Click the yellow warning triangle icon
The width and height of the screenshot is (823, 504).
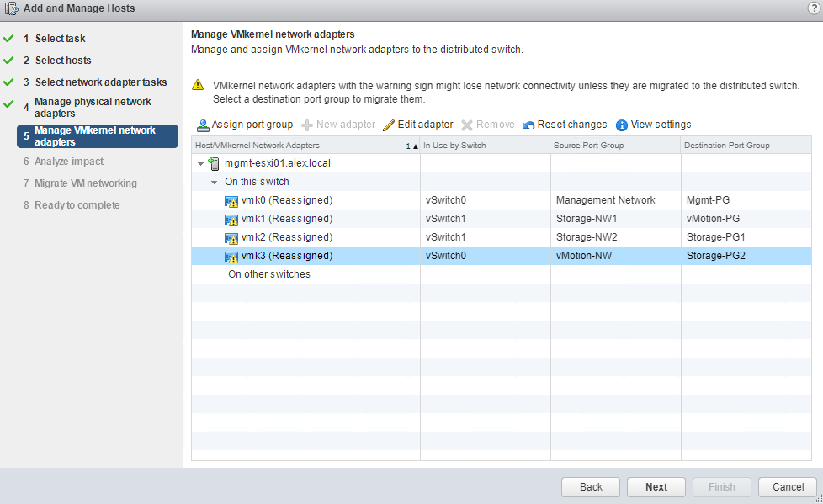[x=198, y=85]
